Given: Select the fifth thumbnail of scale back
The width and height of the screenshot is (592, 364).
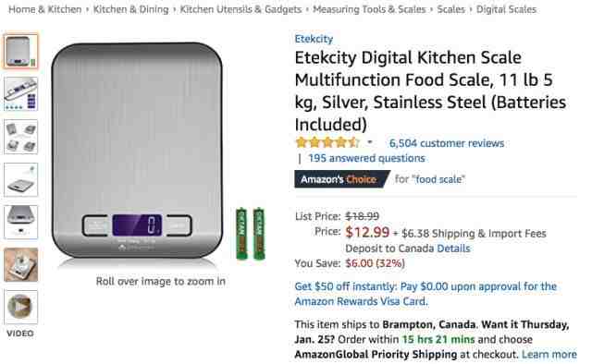Looking at the screenshot, I should [x=20, y=222].
